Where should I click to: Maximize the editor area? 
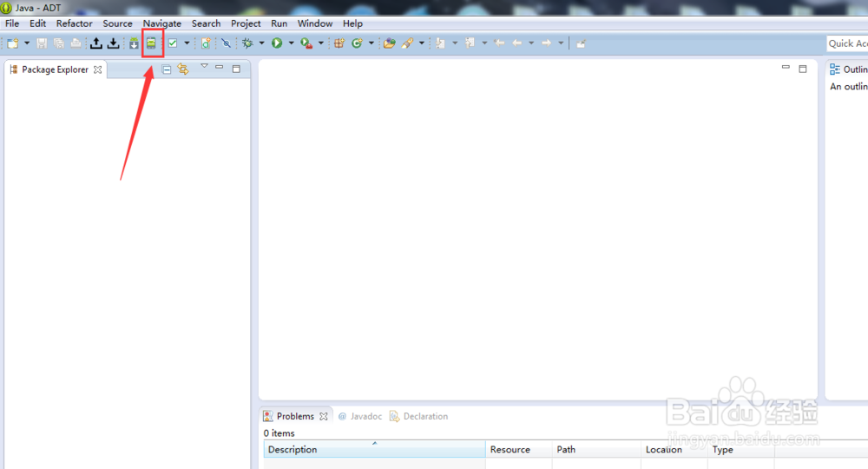(803, 69)
